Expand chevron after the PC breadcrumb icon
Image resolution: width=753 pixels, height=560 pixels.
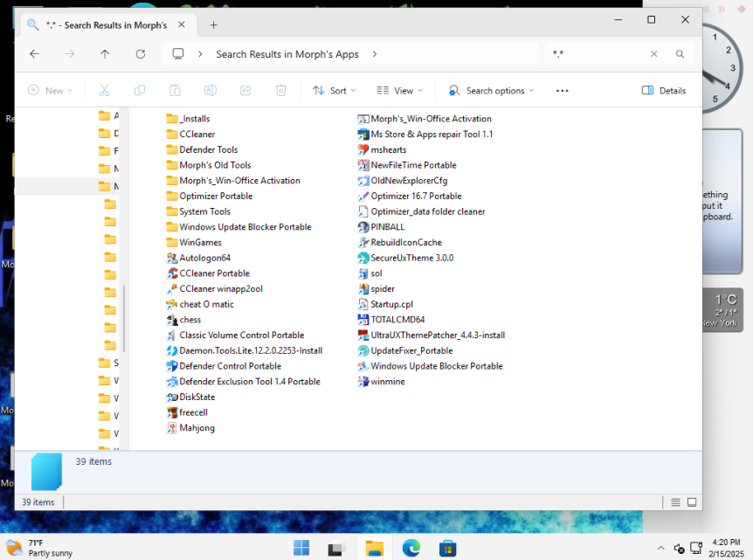[x=200, y=54]
